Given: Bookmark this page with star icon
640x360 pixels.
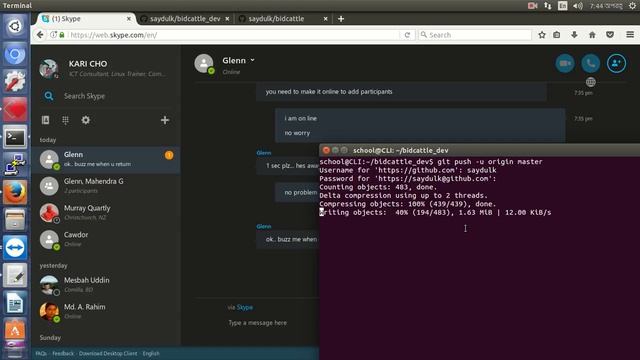Looking at the screenshot, I should tap(542, 35).
